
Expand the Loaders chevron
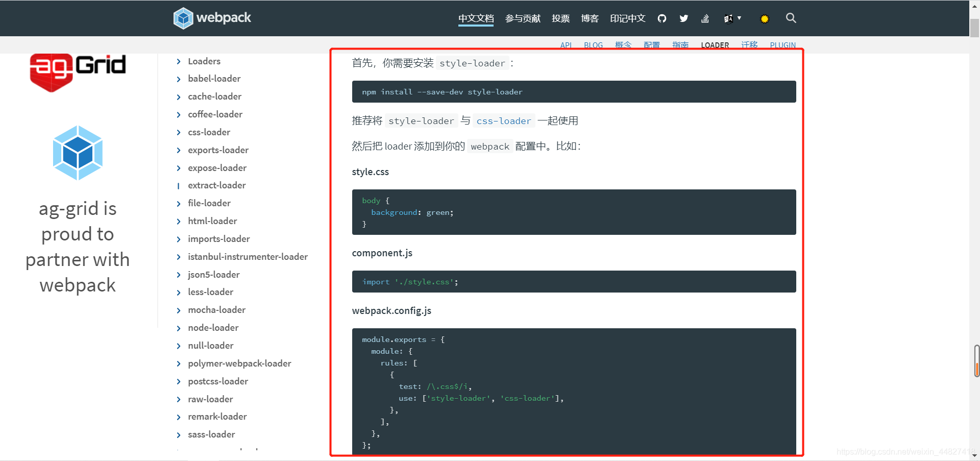coord(178,61)
